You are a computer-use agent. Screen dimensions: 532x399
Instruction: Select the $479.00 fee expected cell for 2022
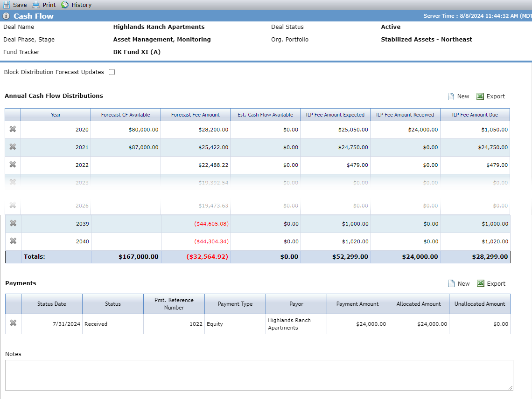(335, 165)
